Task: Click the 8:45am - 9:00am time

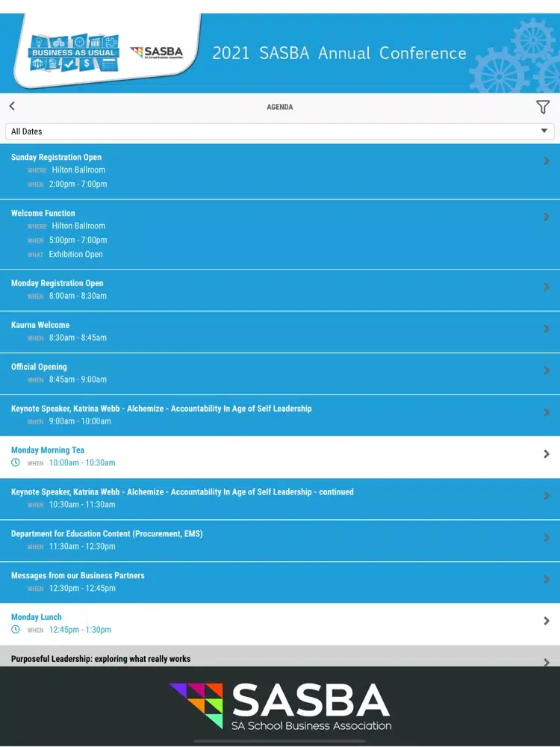Action: click(x=78, y=379)
